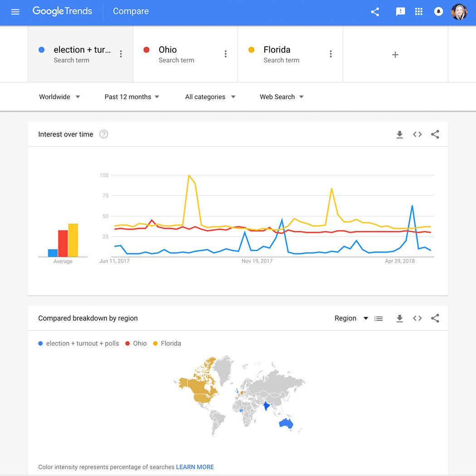Click the Apr 29, 2018 axis label
The height and width of the screenshot is (476, 476).
400,261
